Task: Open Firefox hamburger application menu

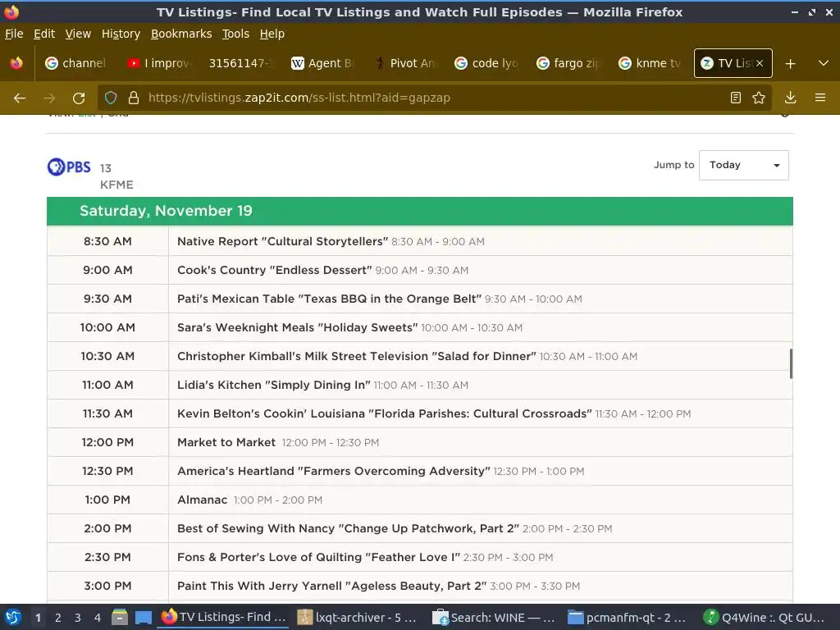Action: click(x=820, y=98)
